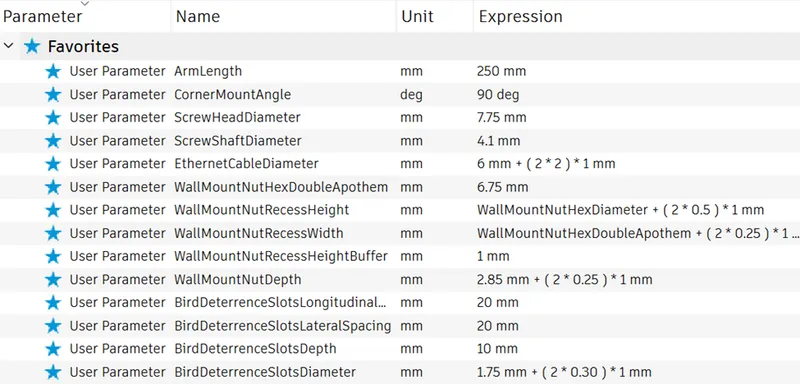Click the star beside ScrewShaftDiameter
Viewport: 800px width, 384px height.
click(x=53, y=141)
